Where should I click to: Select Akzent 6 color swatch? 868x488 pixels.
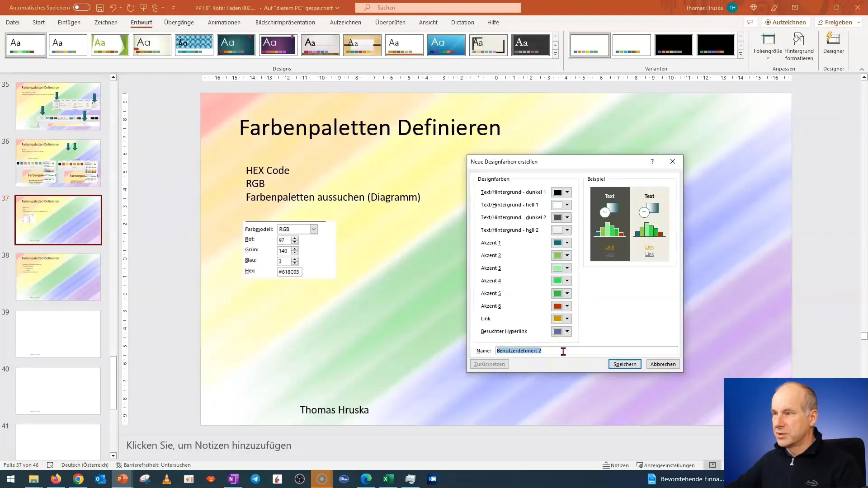(556, 305)
